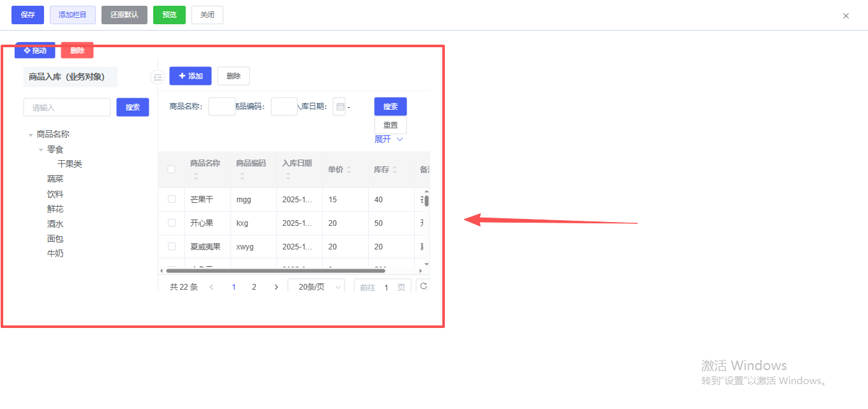Click the refresh icon in pagination bar
This screenshot has height=409, width=868.
pyautogui.click(x=423, y=286)
